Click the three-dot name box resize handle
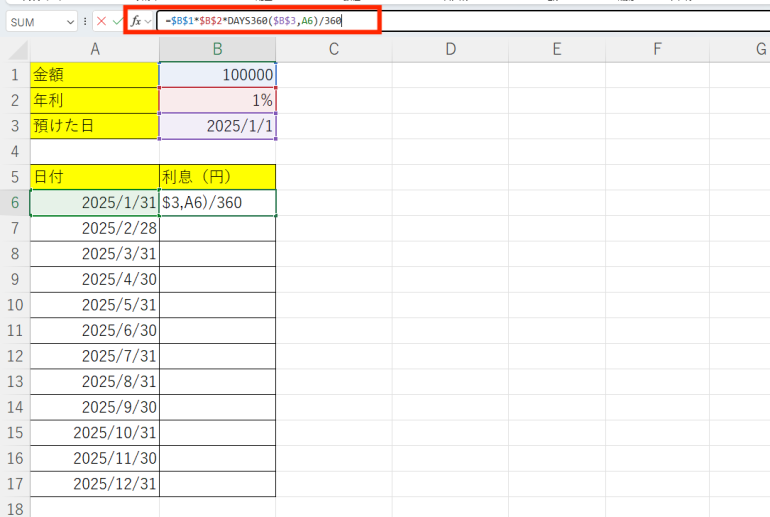The image size is (770, 517). tap(86, 21)
